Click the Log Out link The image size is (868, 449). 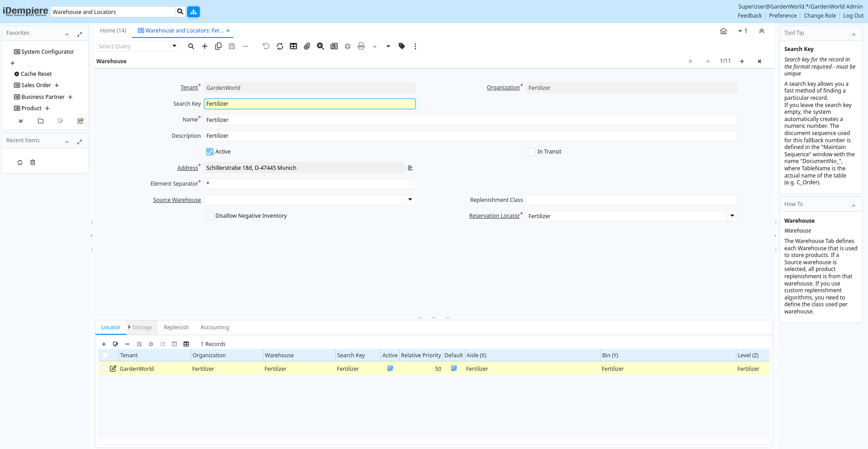pos(853,16)
